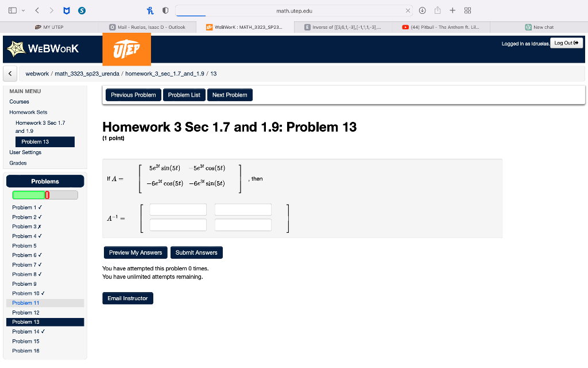Image resolution: width=588 pixels, height=368 pixels.
Task: Add a new tab with plus icon
Action: coord(452,10)
